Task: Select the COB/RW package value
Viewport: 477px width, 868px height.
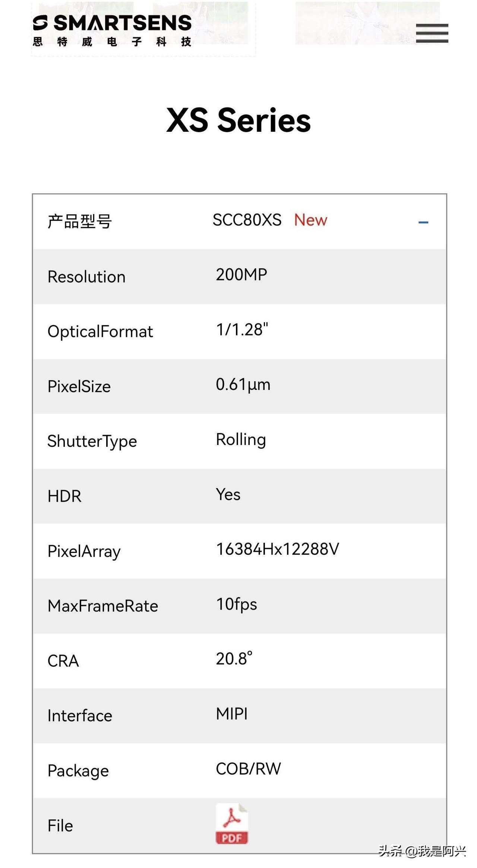Action: coord(248,769)
